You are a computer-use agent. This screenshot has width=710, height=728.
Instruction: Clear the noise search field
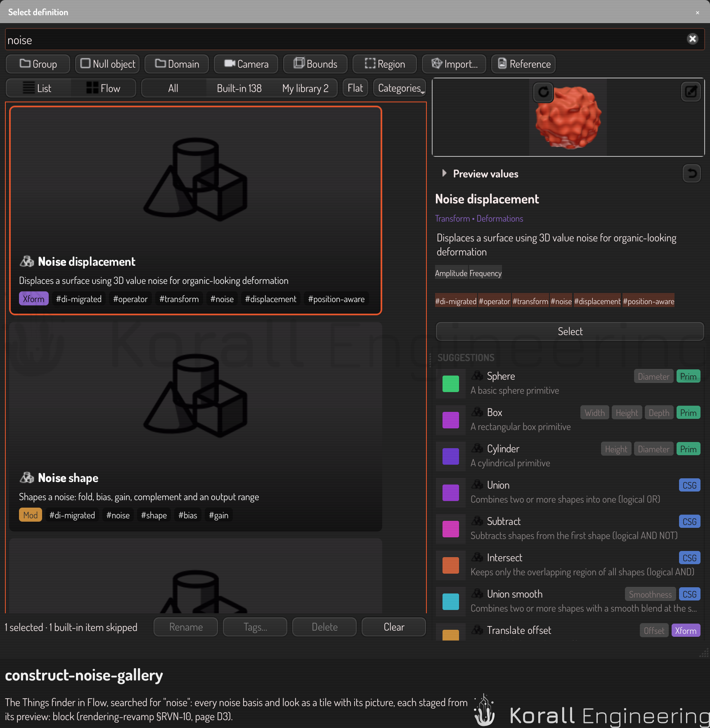click(692, 39)
